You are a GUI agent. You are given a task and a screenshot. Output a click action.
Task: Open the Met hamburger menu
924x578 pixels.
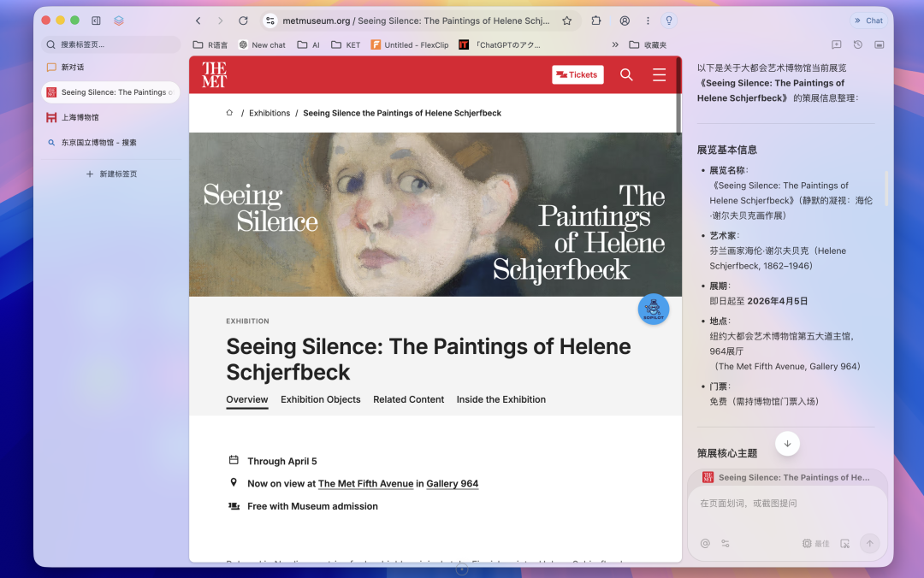pos(660,75)
